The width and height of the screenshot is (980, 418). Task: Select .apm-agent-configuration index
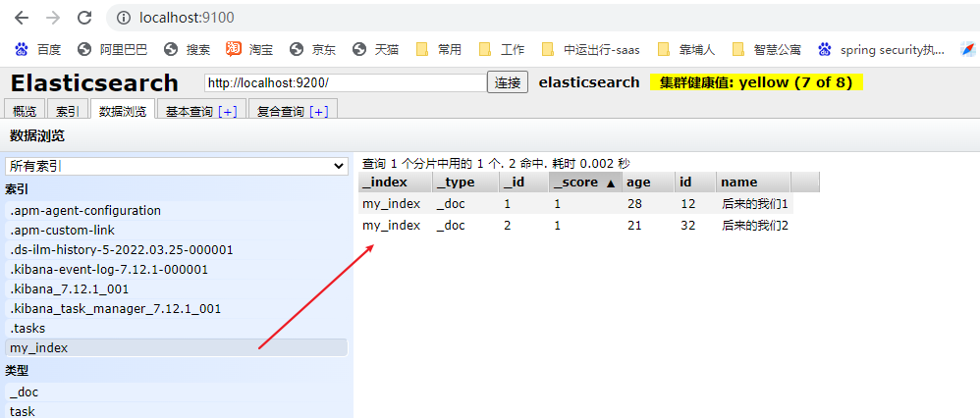176,211
